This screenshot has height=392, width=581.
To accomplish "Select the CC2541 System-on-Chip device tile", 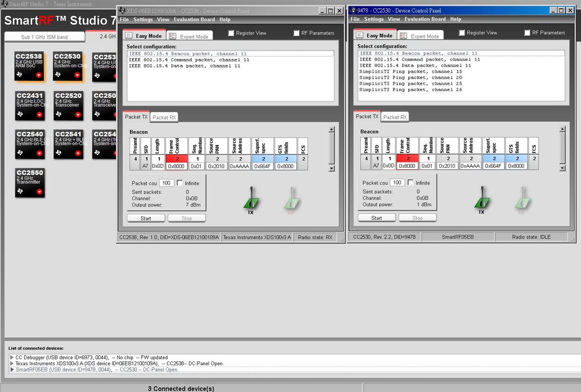I will click(x=68, y=145).
